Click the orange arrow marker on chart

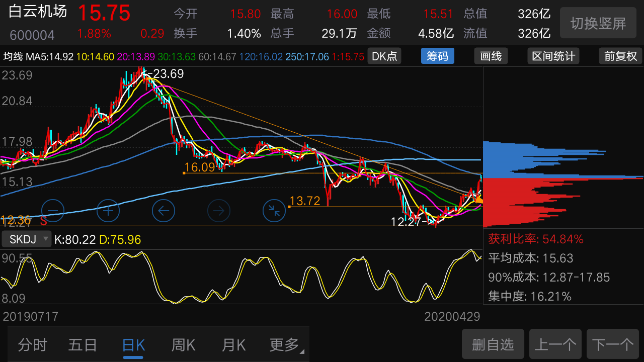click(478, 200)
